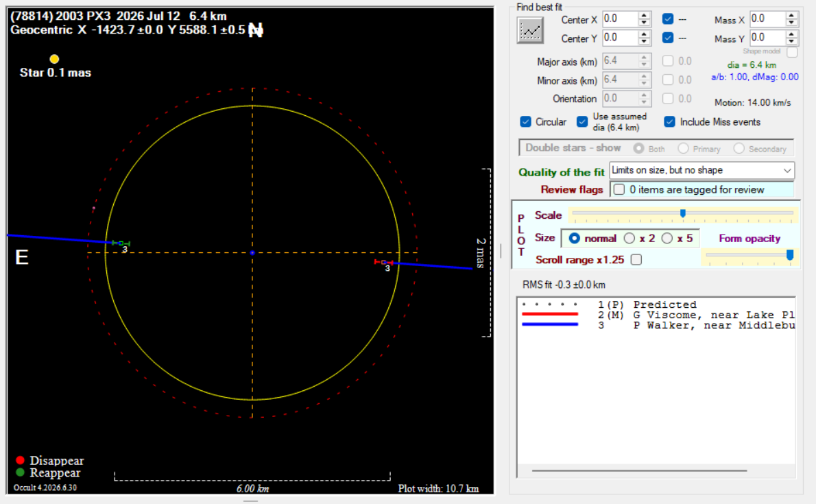The image size is (816, 504).
Task: Uncheck the Circular checkbox
Action: [526, 122]
